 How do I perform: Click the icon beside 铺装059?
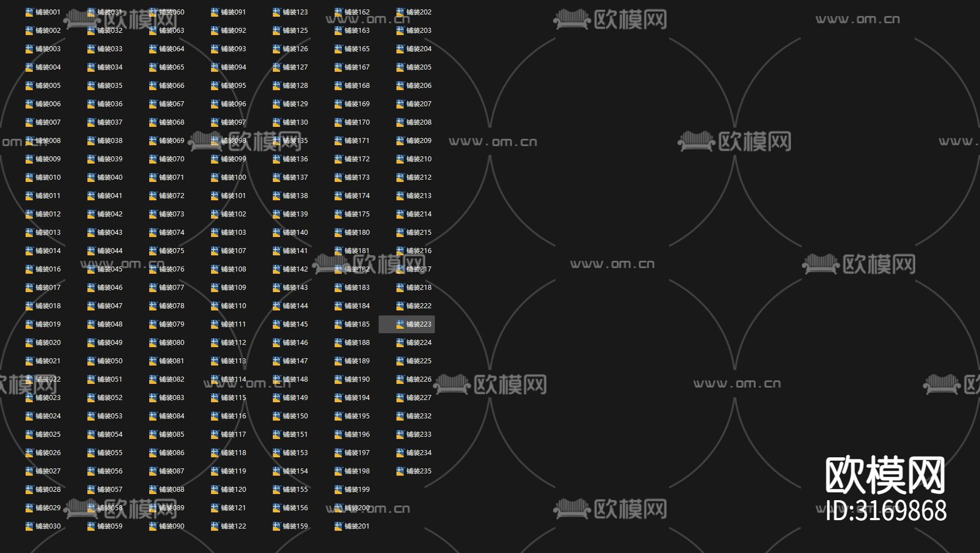(x=91, y=526)
